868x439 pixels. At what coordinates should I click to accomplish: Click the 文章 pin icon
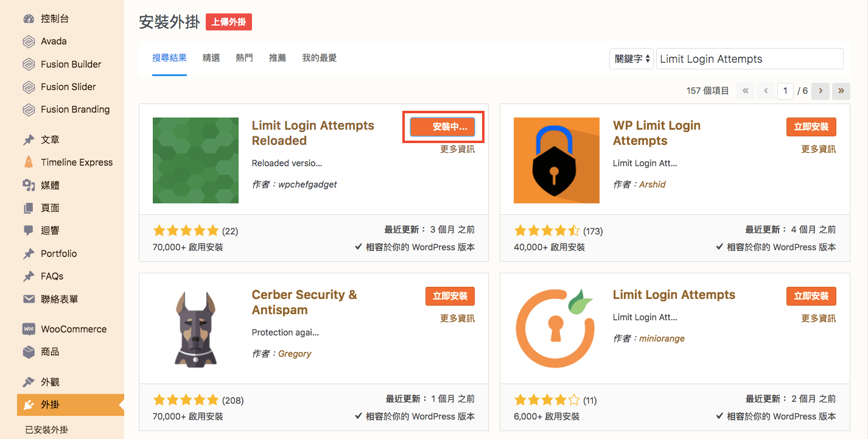(x=29, y=139)
